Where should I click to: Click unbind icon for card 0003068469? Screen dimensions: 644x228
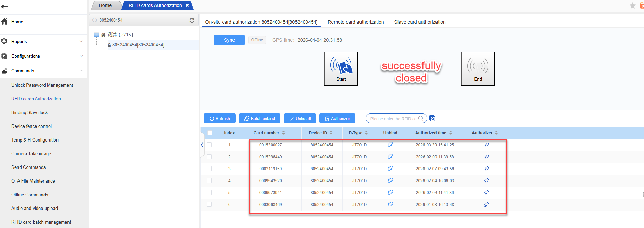coord(390,204)
